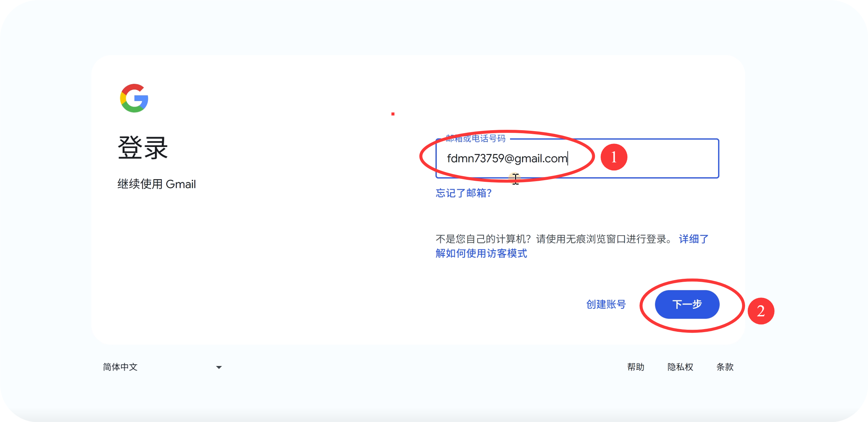Click 下一步 to continue sign-in
868x422 pixels.
(x=687, y=304)
